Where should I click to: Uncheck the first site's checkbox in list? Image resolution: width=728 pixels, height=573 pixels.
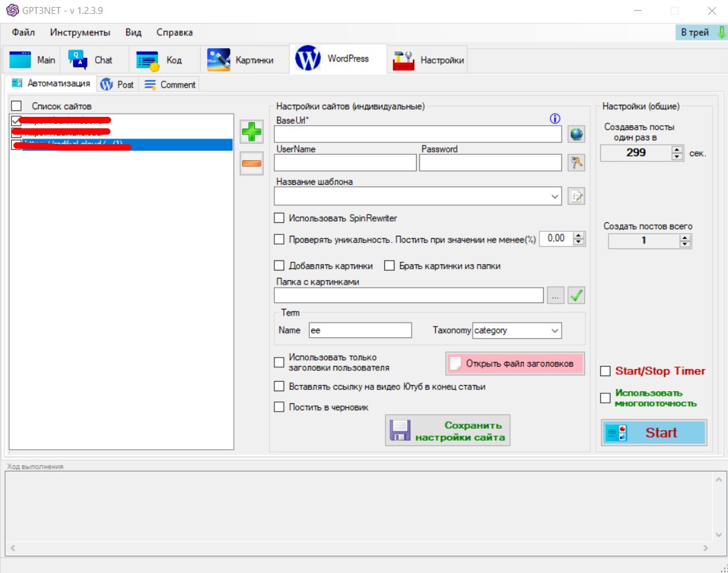click(x=16, y=121)
